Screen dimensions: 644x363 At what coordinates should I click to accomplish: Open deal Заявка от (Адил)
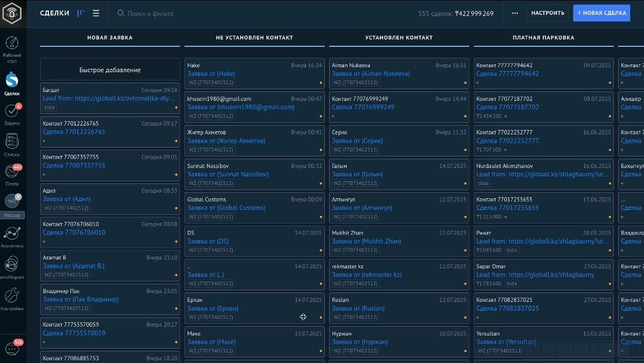[x=67, y=199]
